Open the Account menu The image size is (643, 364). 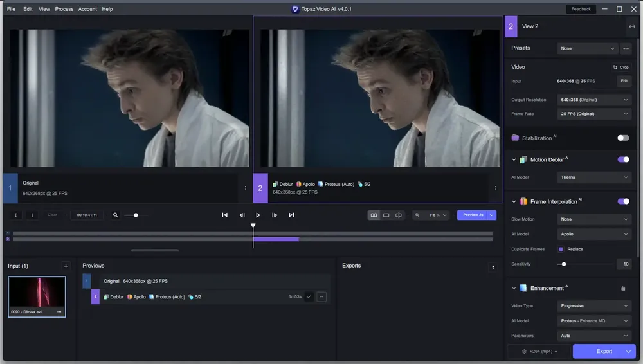(x=87, y=9)
